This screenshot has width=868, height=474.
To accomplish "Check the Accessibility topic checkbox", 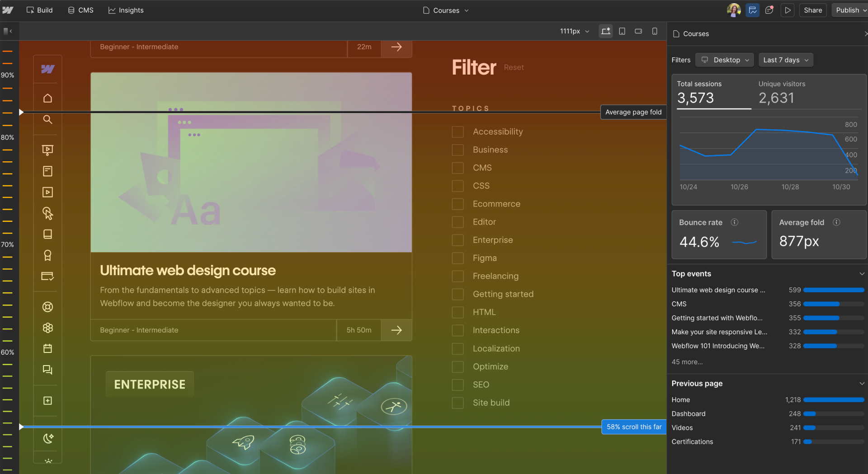I will (x=458, y=131).
